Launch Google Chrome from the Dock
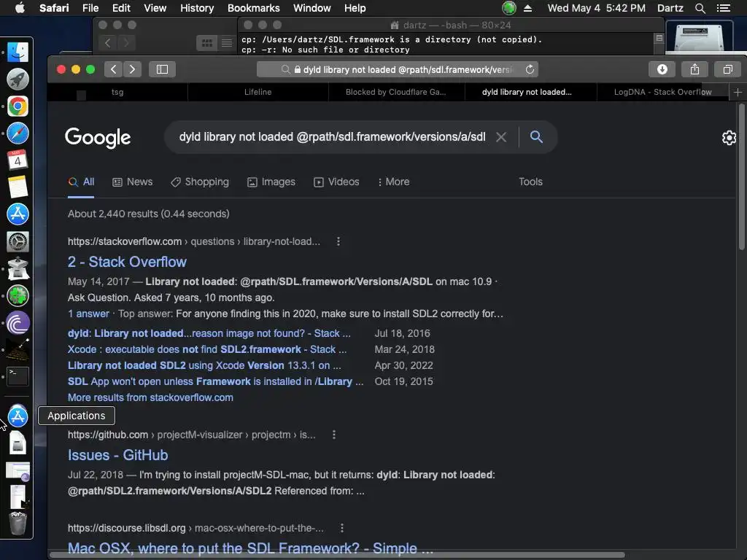 pyautogui.click(x=18, y=106)
